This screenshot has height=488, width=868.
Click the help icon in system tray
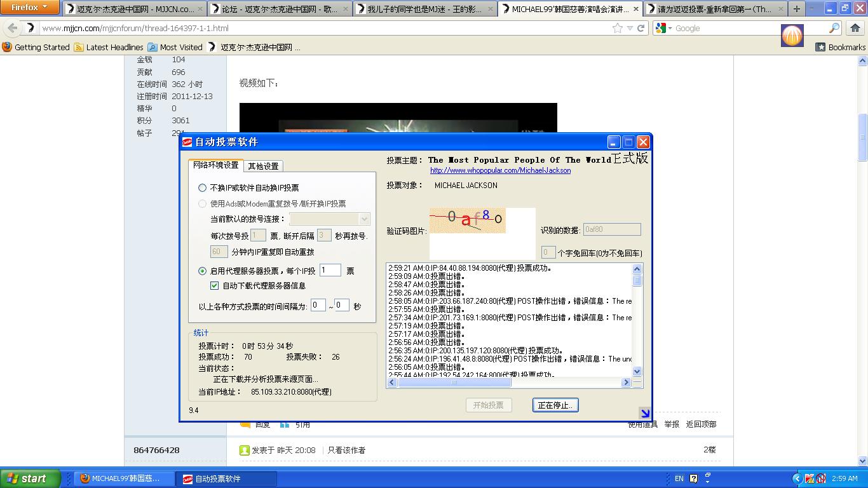coord(693,478)
